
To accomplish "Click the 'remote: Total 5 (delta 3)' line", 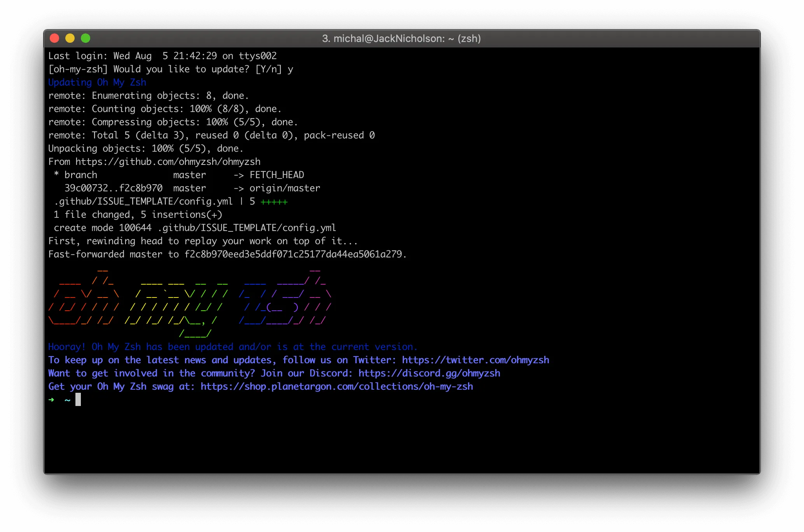I will point(211,135).
